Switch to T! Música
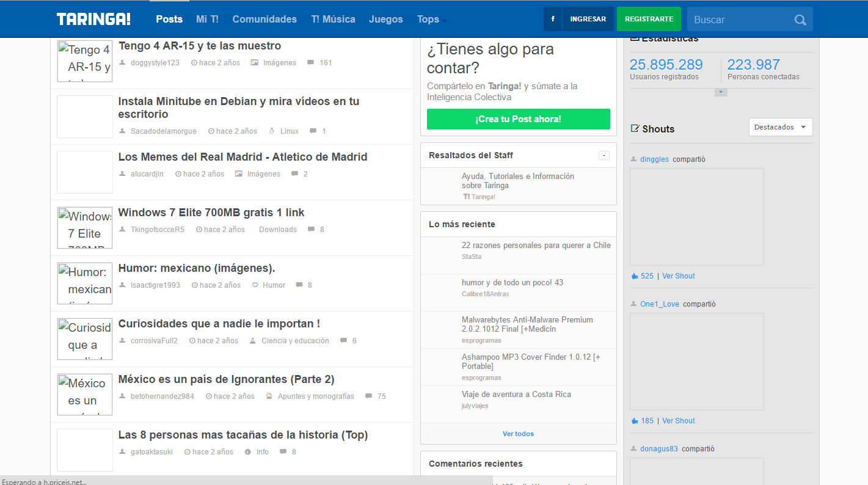This screenshot has height=485, width=868. pyautogui.click(x=333, y=19)
